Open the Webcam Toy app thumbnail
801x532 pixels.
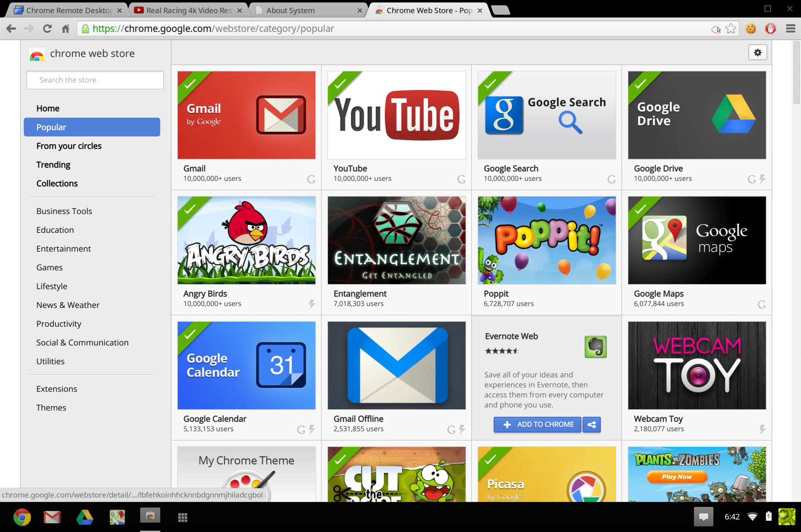[x=697, y=365]
